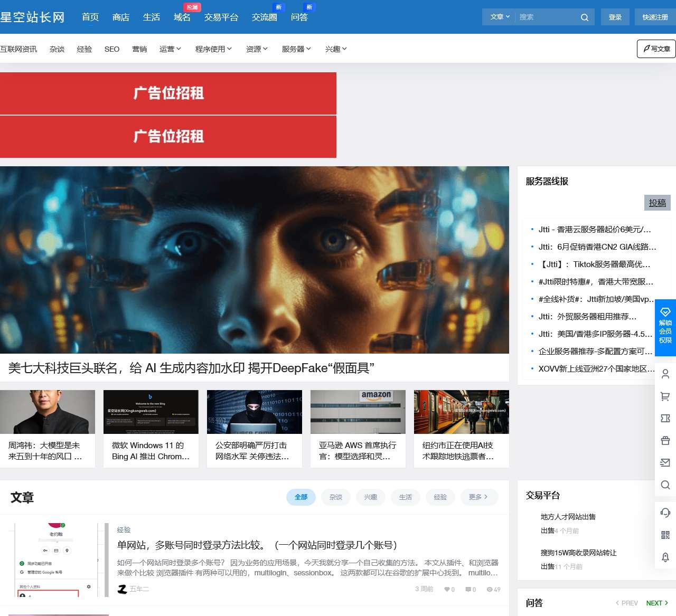Select the 生活 article filter pill
The width and height of the screenshot is (676, 616).
405,497
